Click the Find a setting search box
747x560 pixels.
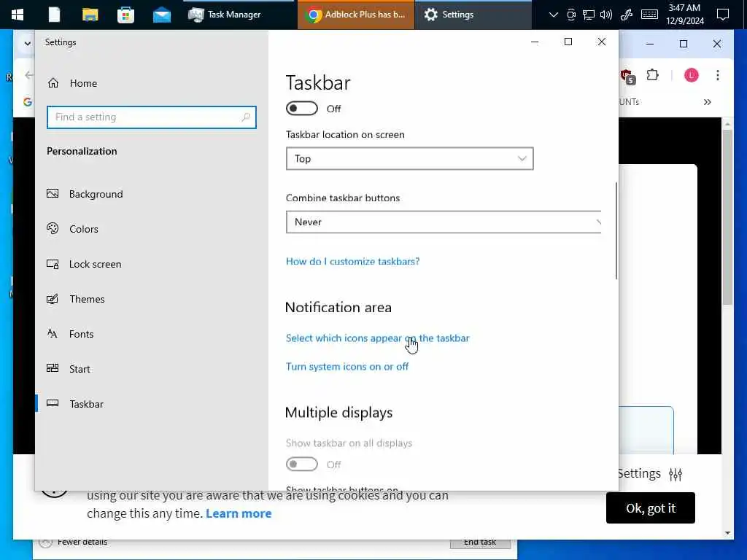tap(152, 117)
